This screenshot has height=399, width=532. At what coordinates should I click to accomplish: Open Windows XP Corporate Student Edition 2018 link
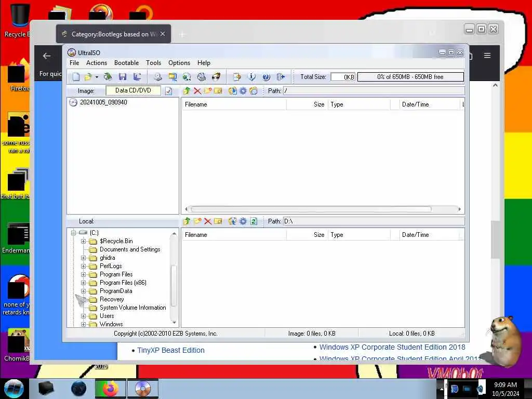pyautogui.click(x=392, y=347)
